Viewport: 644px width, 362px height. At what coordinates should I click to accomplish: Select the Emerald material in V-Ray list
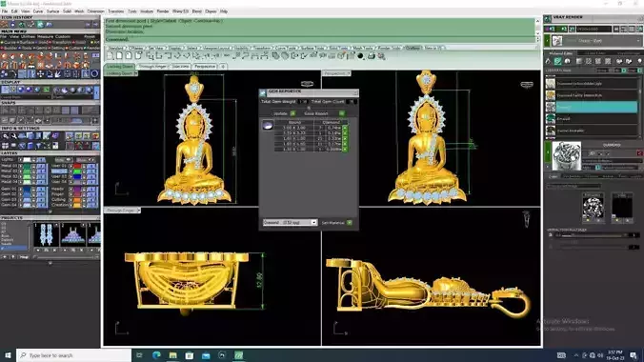(x=592, y=119)
